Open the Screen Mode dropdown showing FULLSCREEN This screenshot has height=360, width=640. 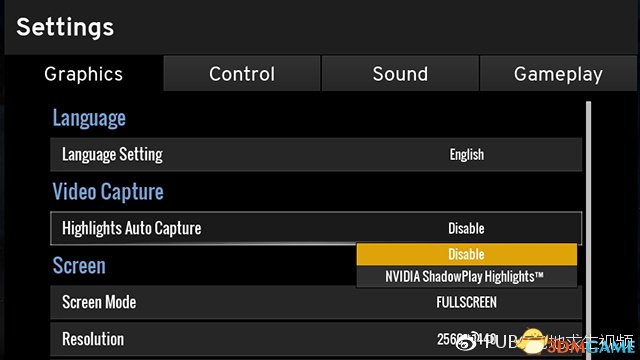tap(467, 302)
